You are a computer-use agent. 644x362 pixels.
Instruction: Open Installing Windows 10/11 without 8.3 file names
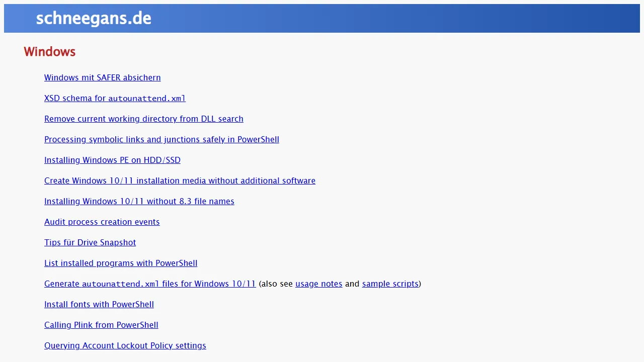[139, 201]
